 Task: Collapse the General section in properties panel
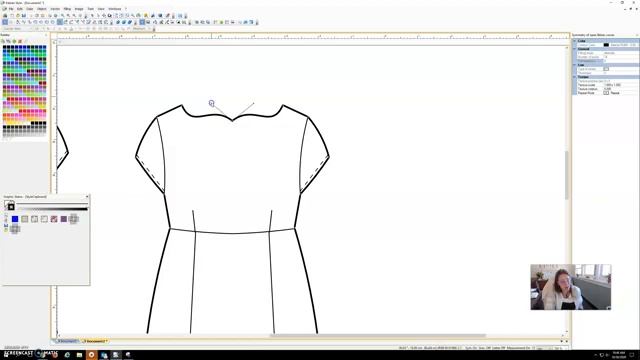575,49
